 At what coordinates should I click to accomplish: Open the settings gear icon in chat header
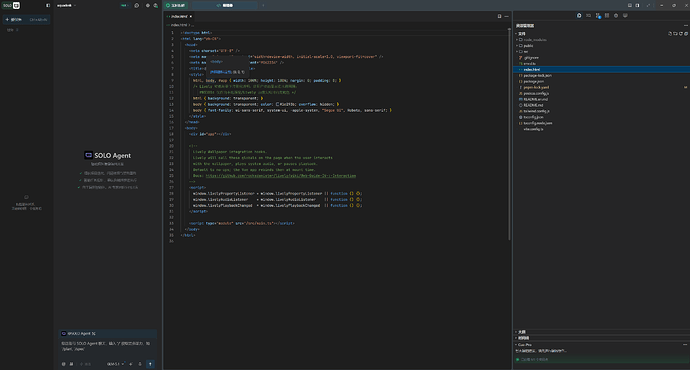(x=147, y=5)
